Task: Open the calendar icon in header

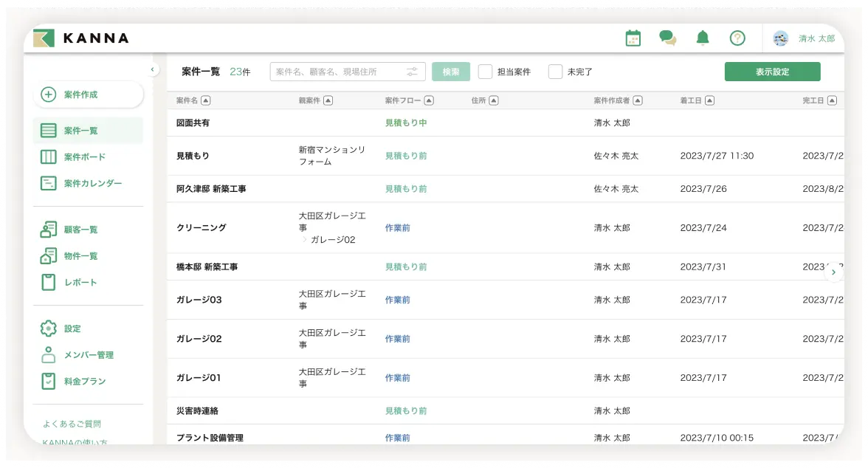Action: pos(633,38)
